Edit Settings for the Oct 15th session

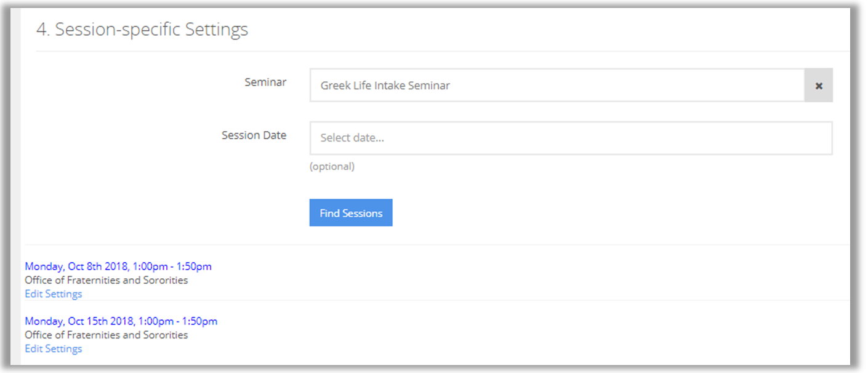54,349
